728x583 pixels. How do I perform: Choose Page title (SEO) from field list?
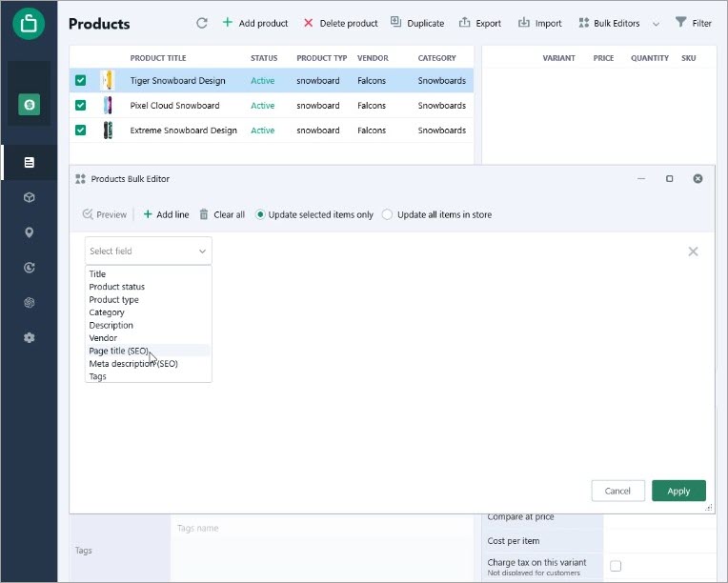click(148, 351)
